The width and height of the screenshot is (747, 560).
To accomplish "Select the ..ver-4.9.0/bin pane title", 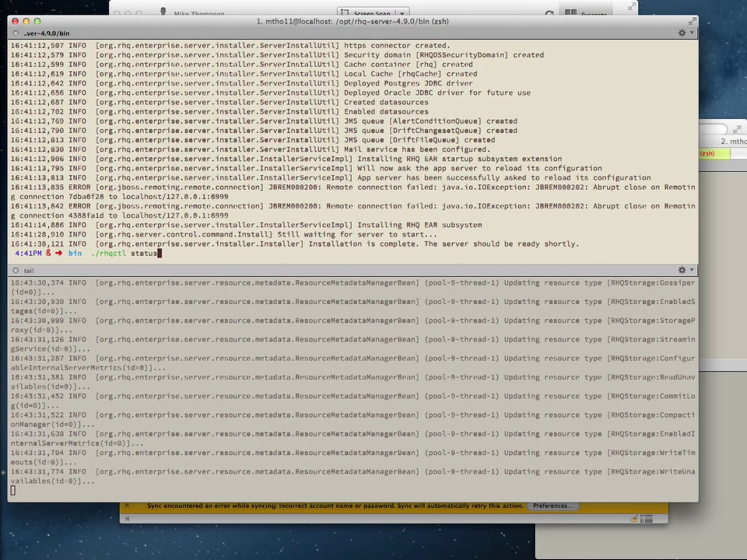I will [47, 33].
